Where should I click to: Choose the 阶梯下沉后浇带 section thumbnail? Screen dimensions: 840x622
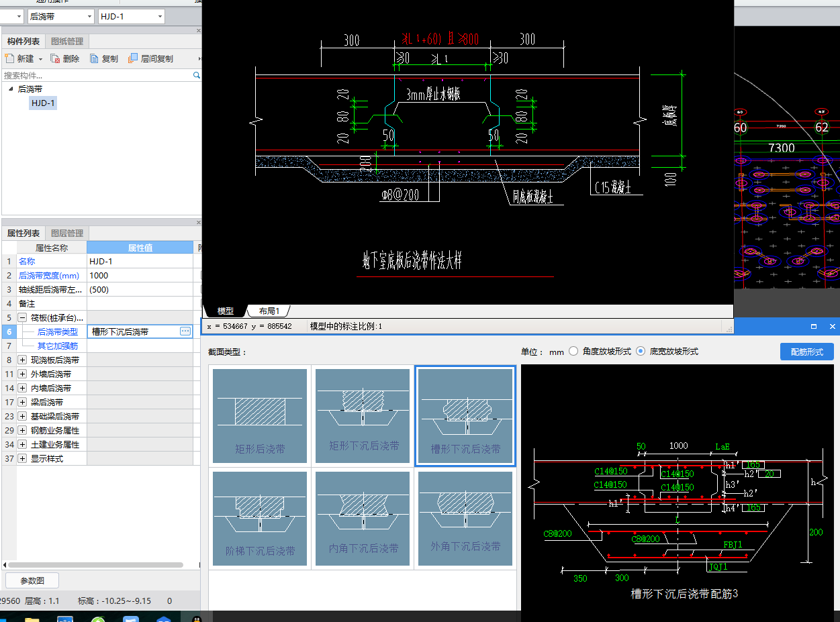click(260, 519)
